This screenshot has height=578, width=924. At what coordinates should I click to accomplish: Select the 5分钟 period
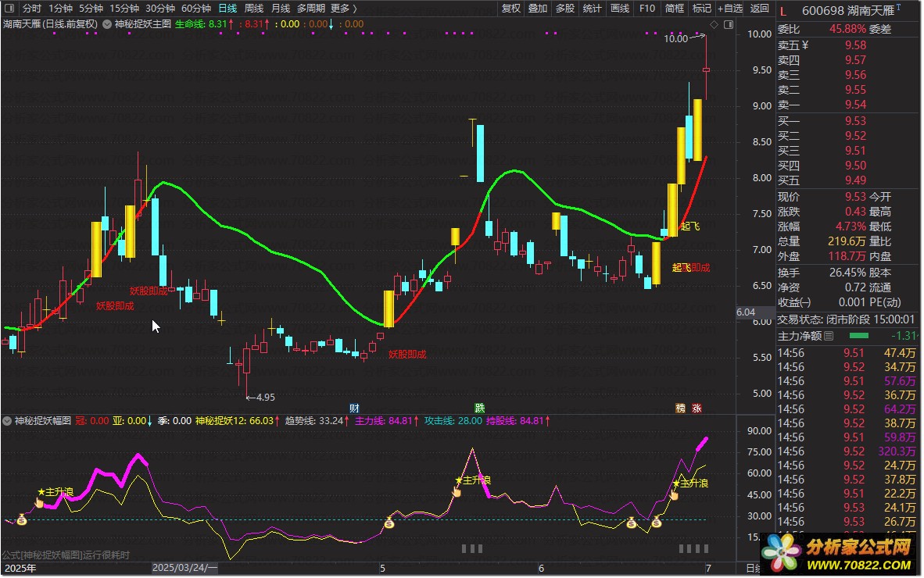point(91,9)
